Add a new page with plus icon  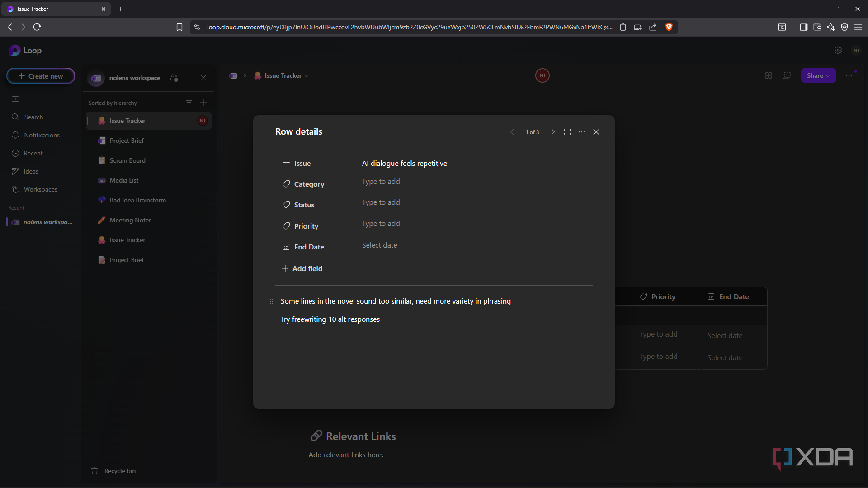(203, 103)
